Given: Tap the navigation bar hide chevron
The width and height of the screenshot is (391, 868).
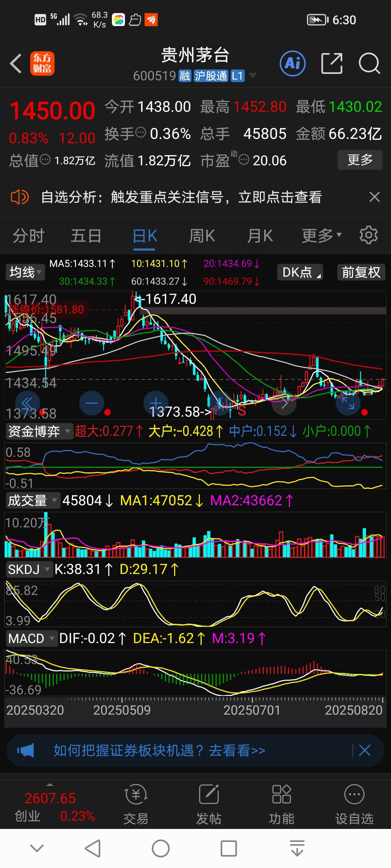Looking at the screenshot, I should (37, 848).
